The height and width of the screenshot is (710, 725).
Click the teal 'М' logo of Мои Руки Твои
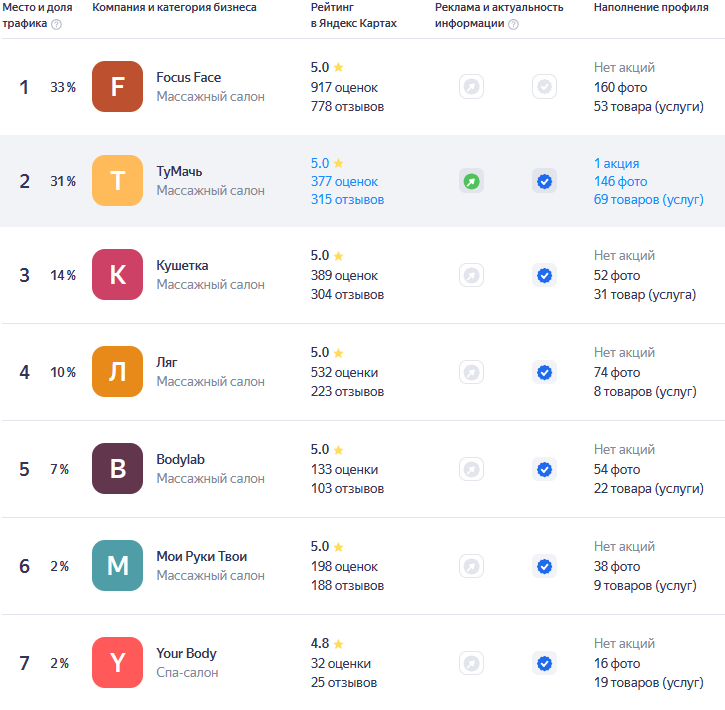click(117, 566)
